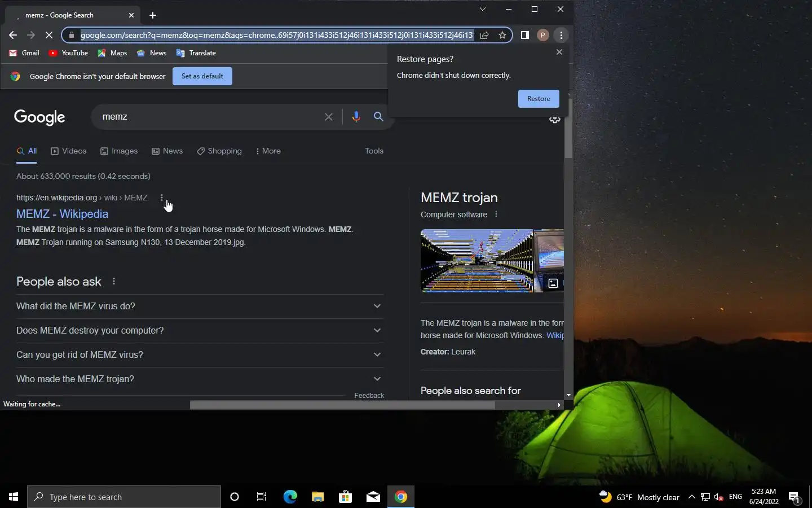This screenshot has width=812, height=508.
Task: Click the Feedback link
Action: 369,396
